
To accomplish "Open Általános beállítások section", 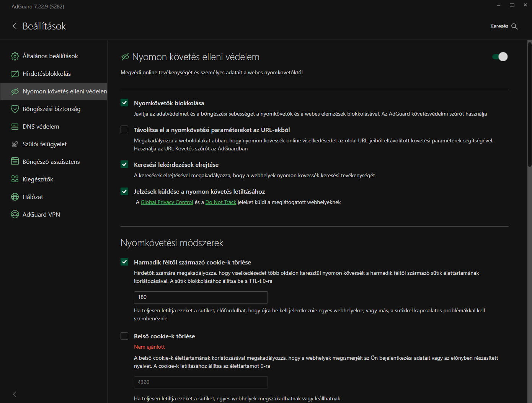I will 54,56.
